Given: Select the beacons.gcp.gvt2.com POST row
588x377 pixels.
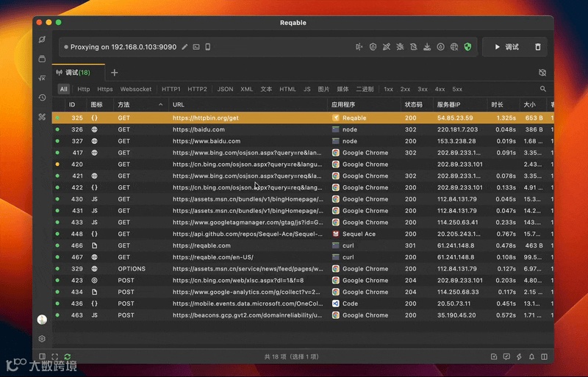Looking at the screenshot, I should coord(303,315).
